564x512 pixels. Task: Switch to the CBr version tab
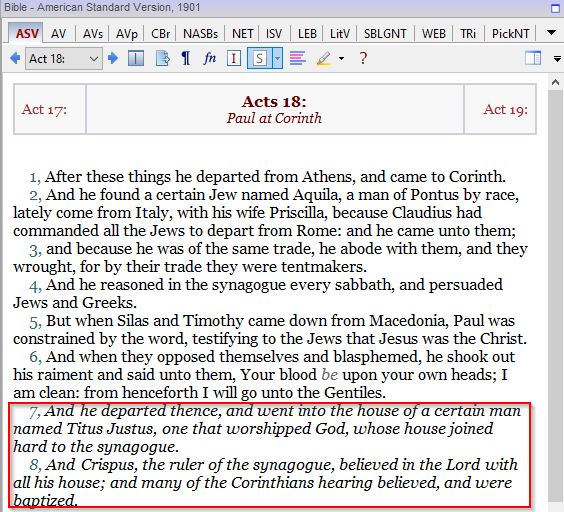pos(160,33)
